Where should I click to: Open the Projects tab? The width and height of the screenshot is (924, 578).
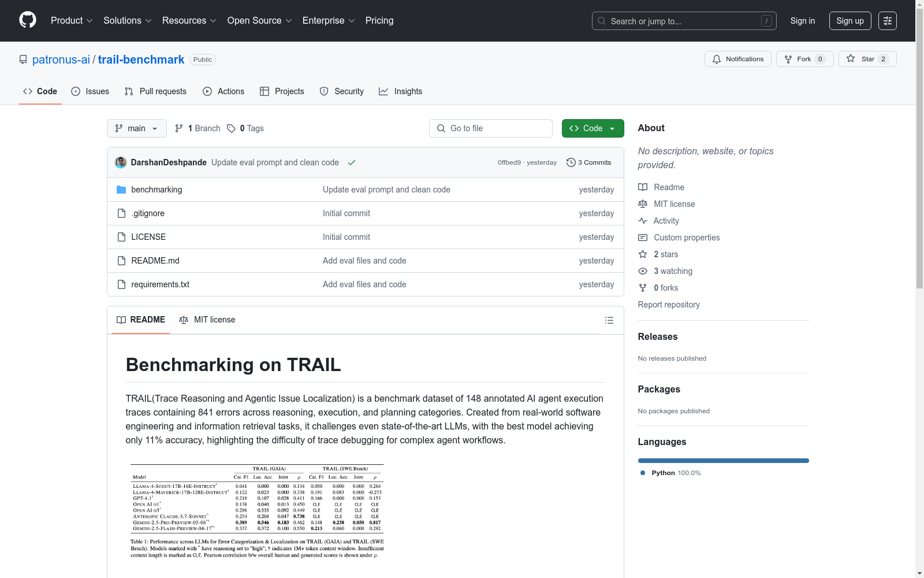click(282, 91)
